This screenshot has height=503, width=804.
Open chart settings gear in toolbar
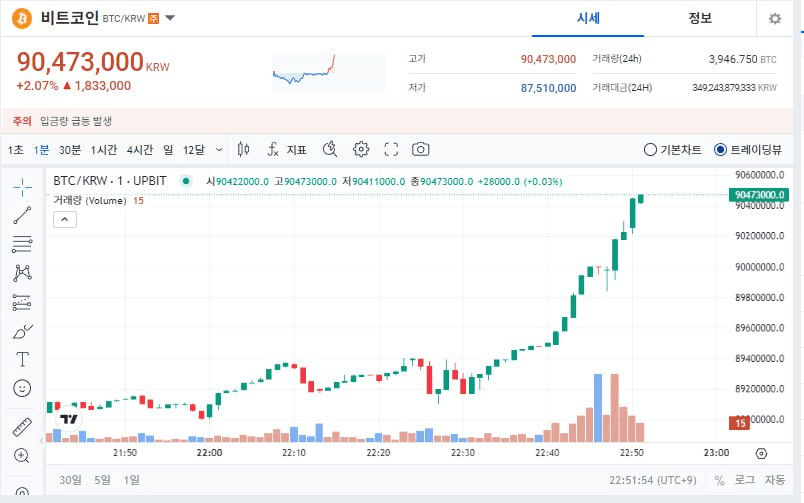tap(361, 150)
